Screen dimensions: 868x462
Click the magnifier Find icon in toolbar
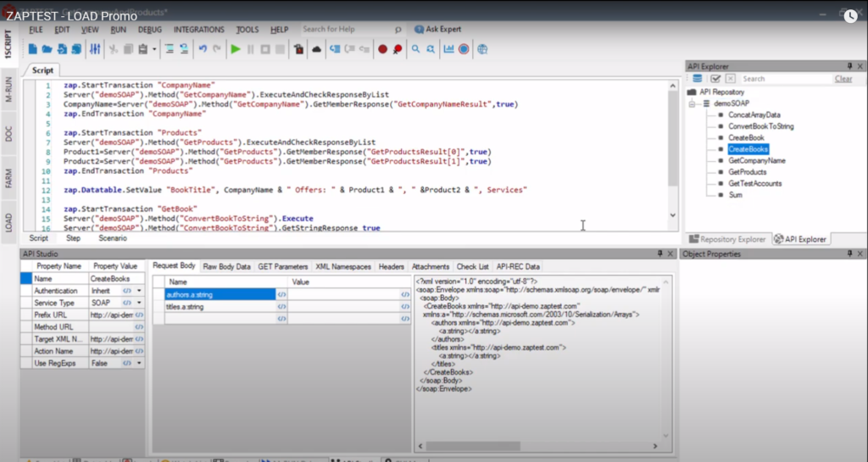(415, 49)
